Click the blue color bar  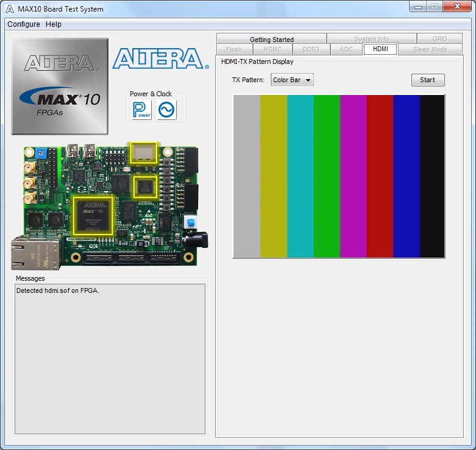(x=407, y=176)
